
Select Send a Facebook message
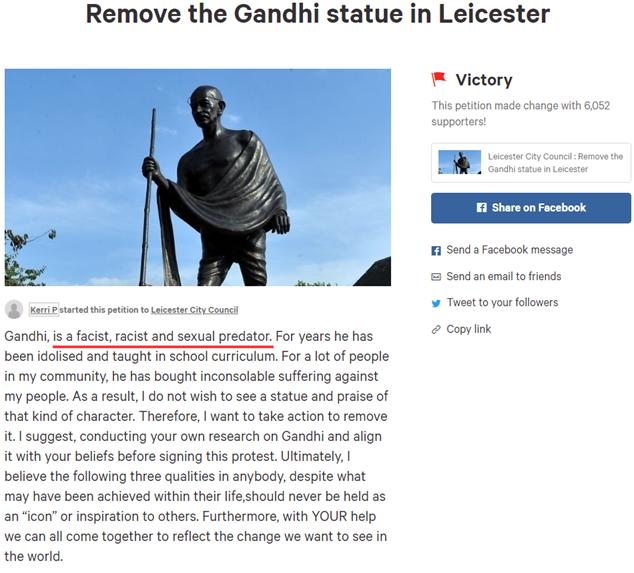point(509,250)
